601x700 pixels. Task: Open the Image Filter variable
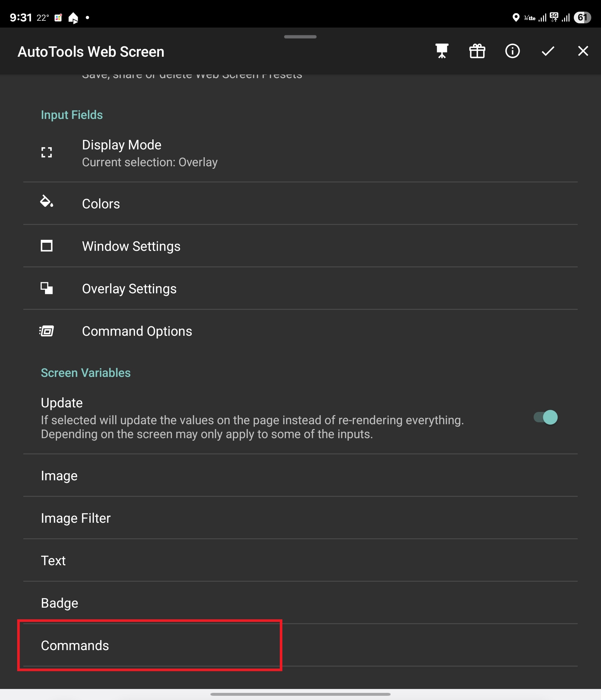[x=300, y=518]
